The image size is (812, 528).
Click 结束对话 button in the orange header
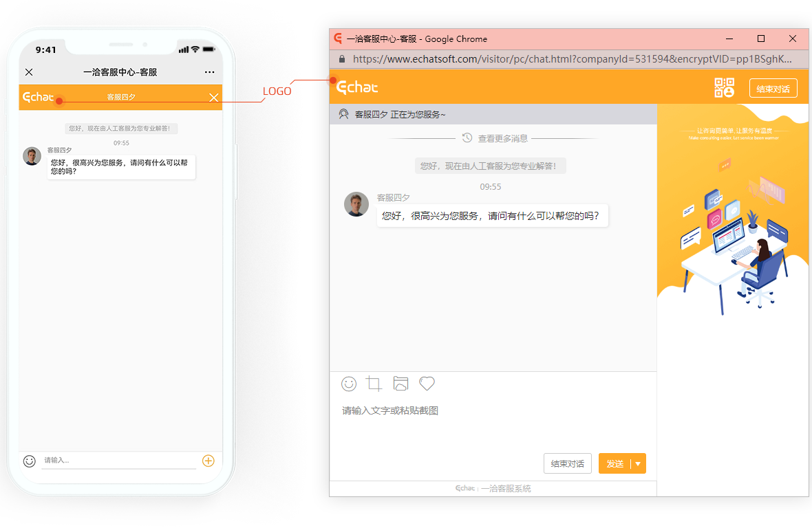773,89
